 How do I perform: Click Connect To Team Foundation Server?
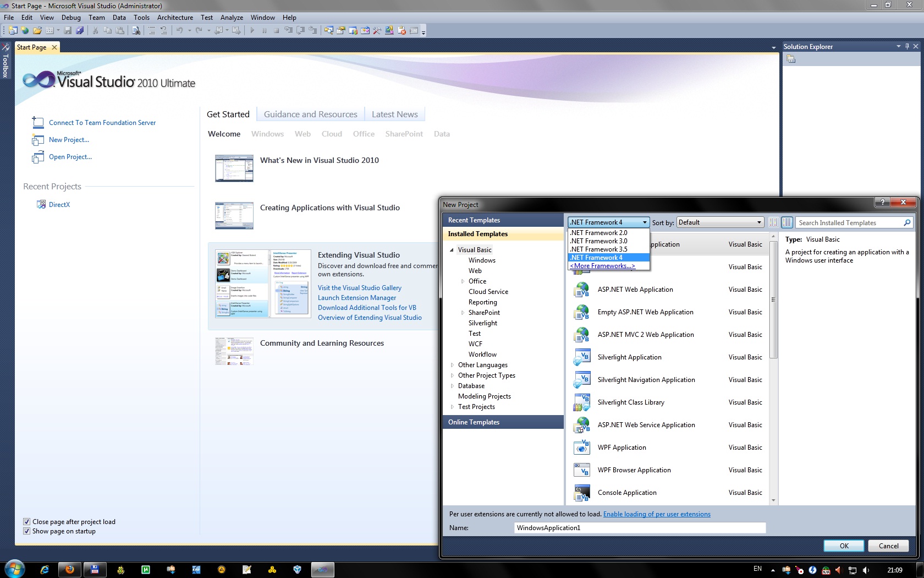(x=102, y=123)
